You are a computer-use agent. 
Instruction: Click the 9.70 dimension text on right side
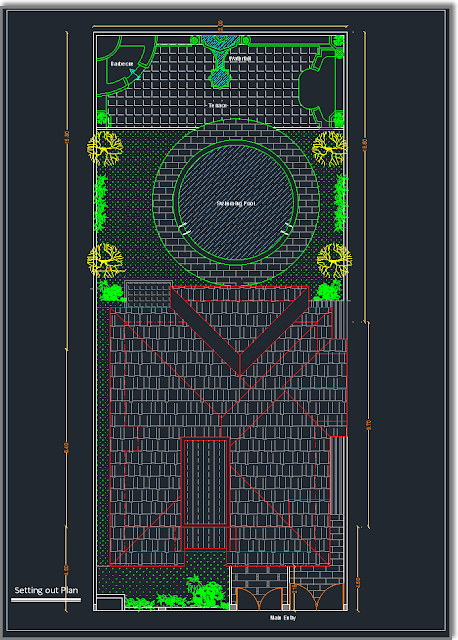pos(369,425)
